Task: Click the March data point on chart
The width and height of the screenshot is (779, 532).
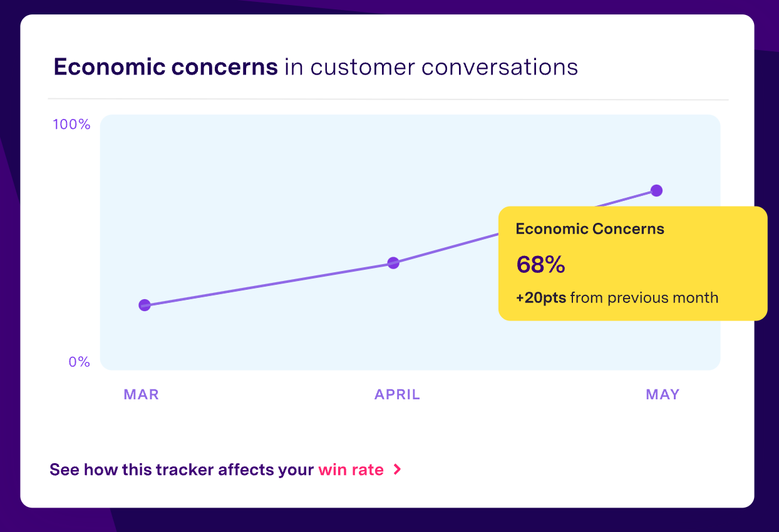Action: [x=145, y=305]
